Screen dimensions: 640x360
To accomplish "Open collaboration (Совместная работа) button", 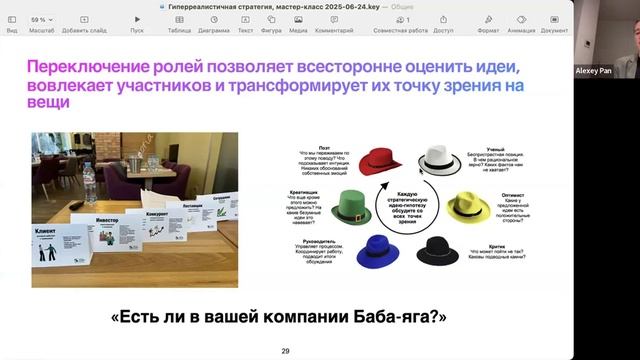I will click(x=402, y=20).
